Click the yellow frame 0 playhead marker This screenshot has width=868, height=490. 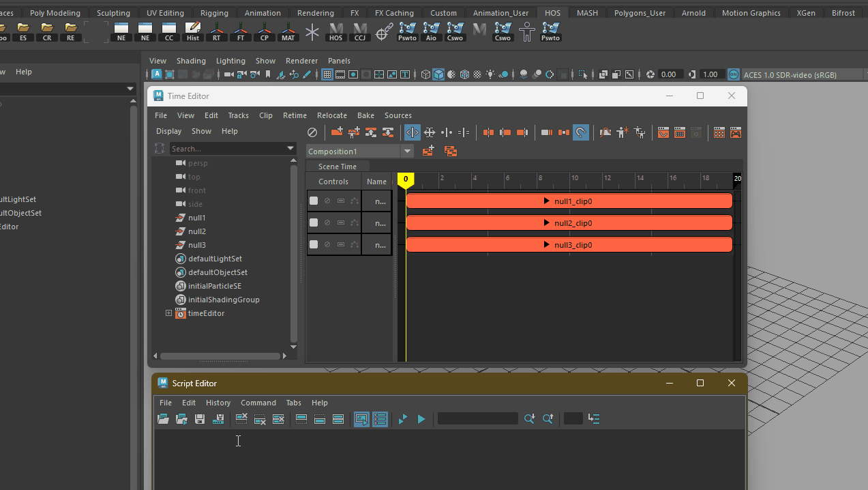[406, 179]
